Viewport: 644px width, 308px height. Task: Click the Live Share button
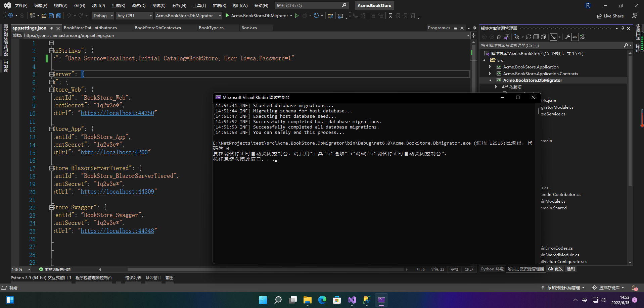(x=610, y=16)
